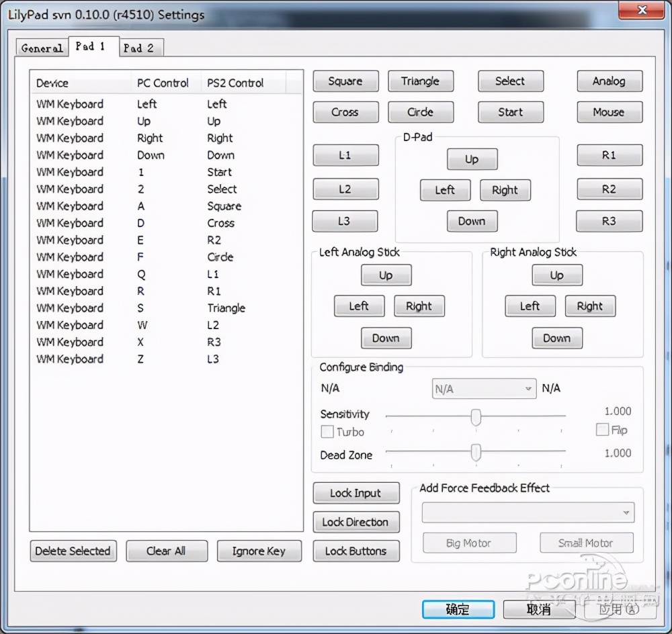This screenshot has height=634, width=672.
Task: Expand the Add Force Feedback Effect dropdown
Action: click(528, 512)
